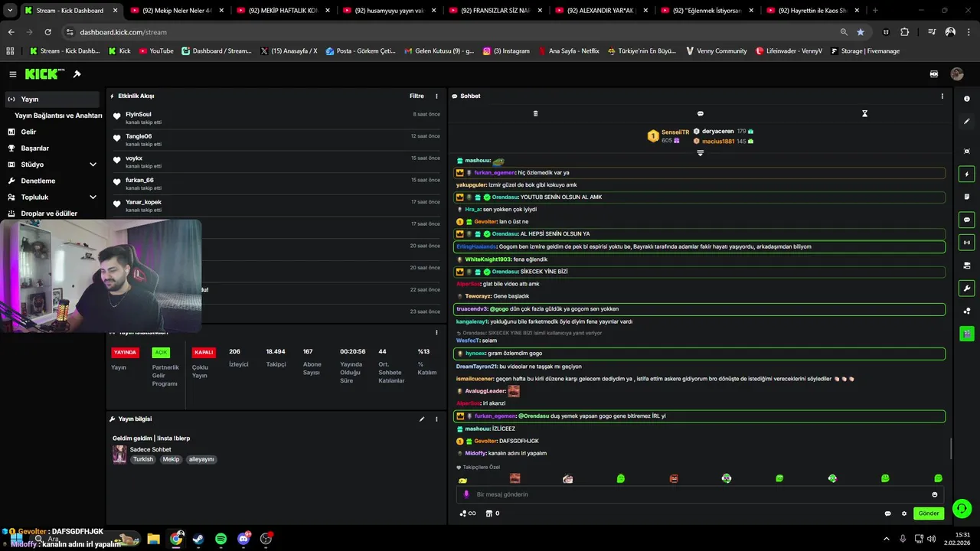This screenshot has height=551, width=980.
Task: Open Discord from the taskbar
Action: (243, 539)
